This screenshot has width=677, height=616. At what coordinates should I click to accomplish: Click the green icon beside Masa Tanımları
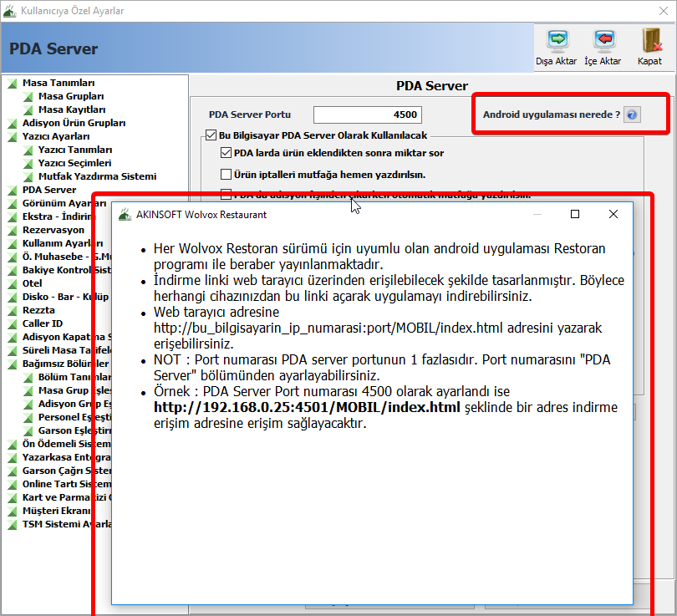tap(12, 84)
